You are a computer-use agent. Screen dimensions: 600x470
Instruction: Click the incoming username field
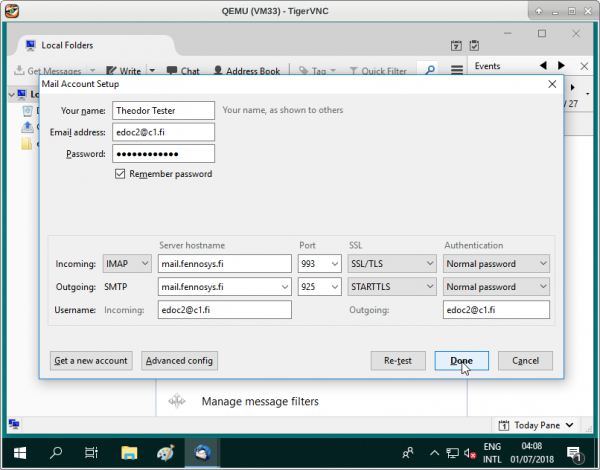tap(225, 310)
